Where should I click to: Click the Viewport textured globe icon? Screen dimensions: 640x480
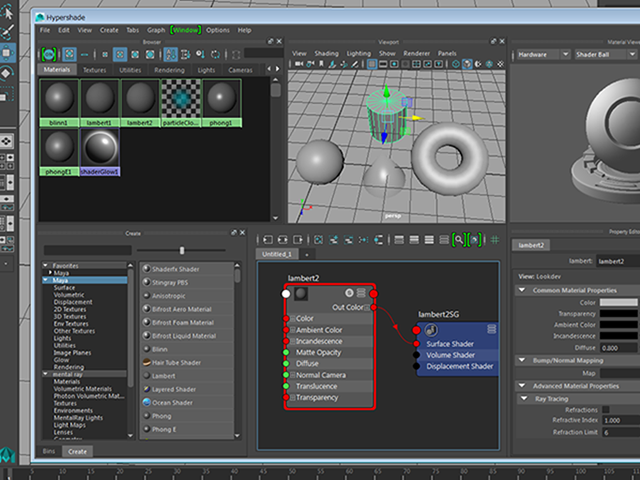point(489,64)
